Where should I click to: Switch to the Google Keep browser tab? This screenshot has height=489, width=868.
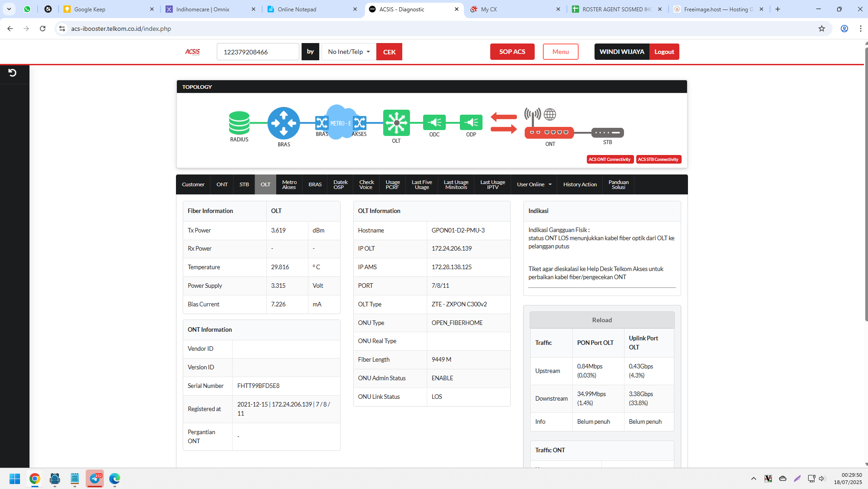click(x=109, y=9)
